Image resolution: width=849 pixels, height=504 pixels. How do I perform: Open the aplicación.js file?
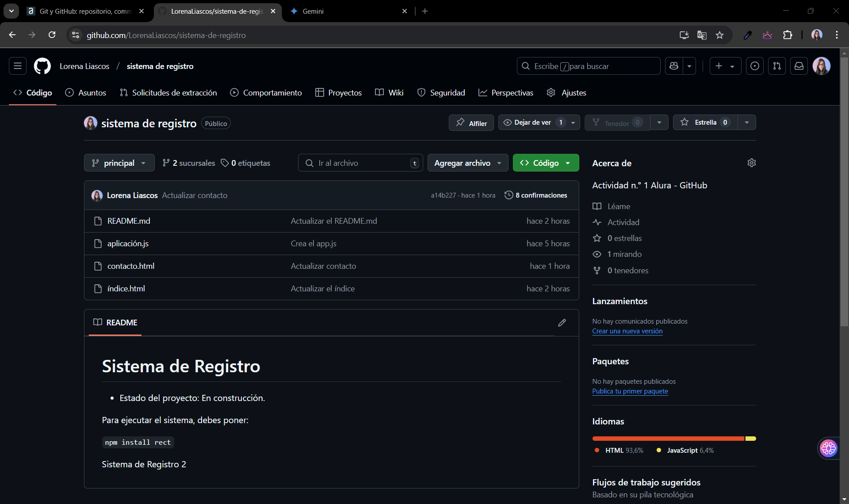[128, 243]
